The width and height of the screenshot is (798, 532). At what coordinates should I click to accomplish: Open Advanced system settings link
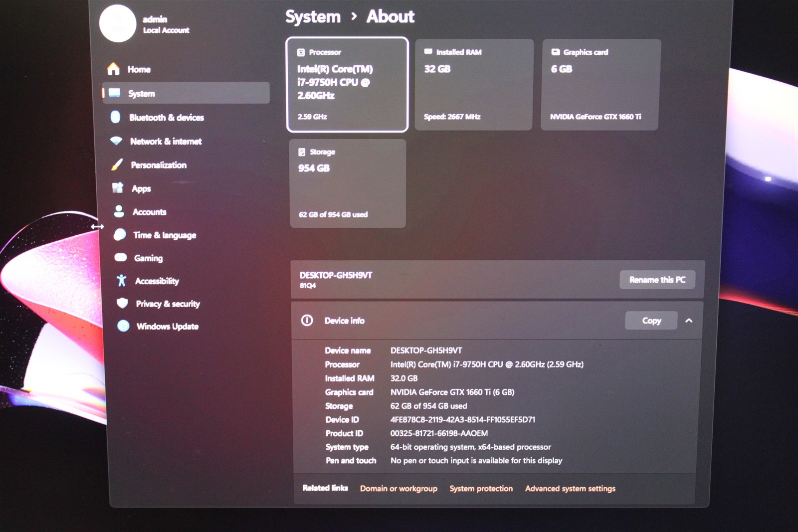570,489
